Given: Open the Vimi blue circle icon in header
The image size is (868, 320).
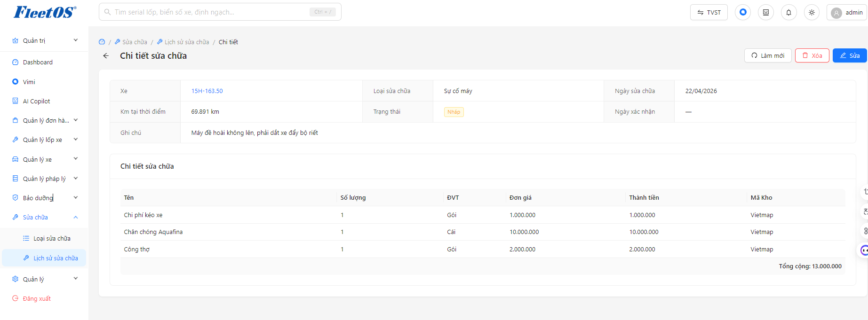Looking at the screenshot, I should click(743, 12).
